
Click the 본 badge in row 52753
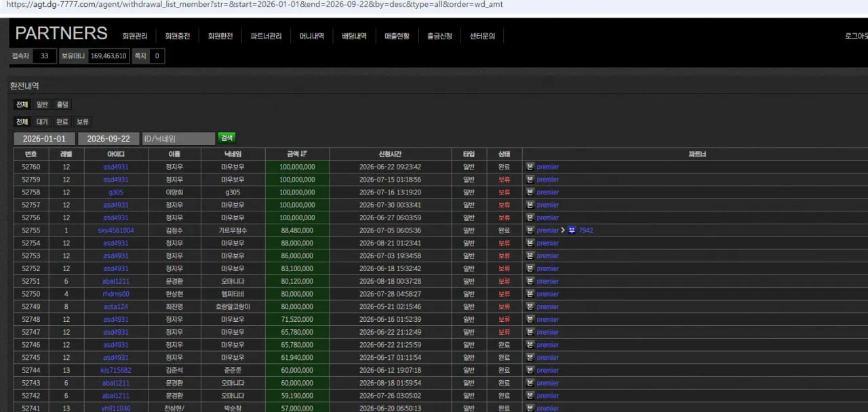(530, 255)
